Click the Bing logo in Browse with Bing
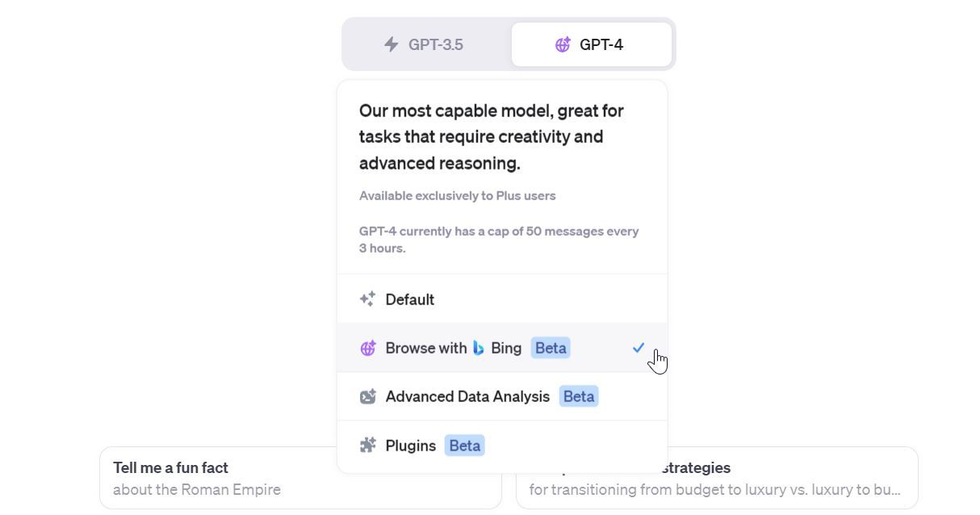980x515 pixels. [x=478, y=348]
